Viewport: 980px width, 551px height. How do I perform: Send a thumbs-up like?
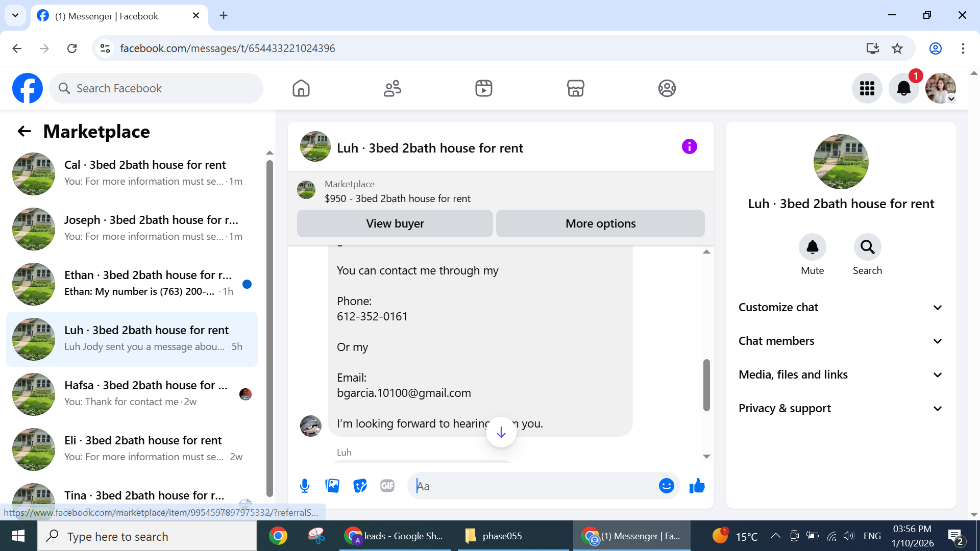[x=697, y=486]
